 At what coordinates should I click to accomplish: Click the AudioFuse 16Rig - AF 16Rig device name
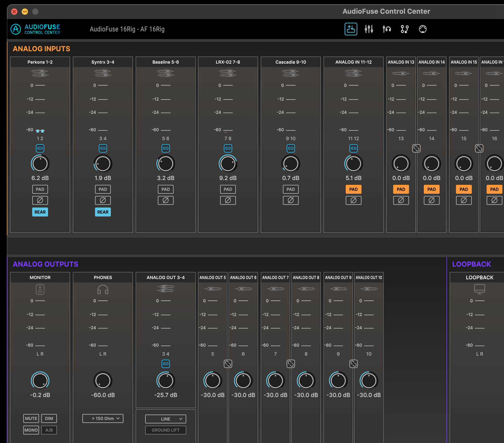coord(127,29)
